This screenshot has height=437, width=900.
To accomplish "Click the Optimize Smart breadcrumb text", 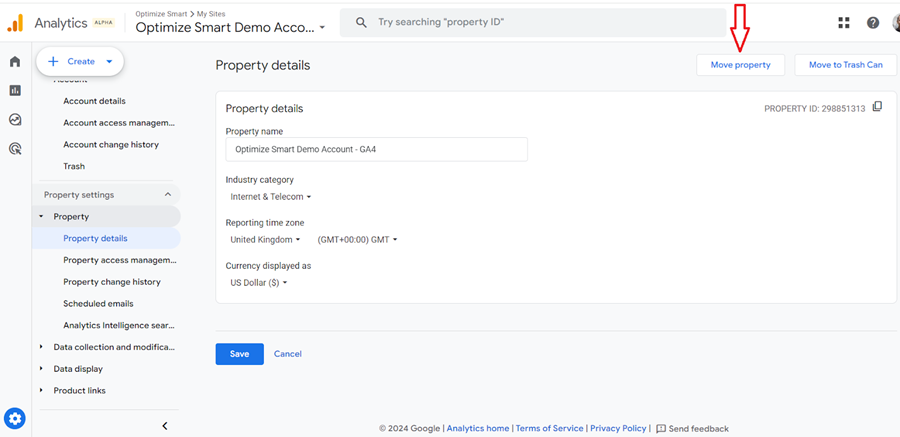I will [162, 13].
